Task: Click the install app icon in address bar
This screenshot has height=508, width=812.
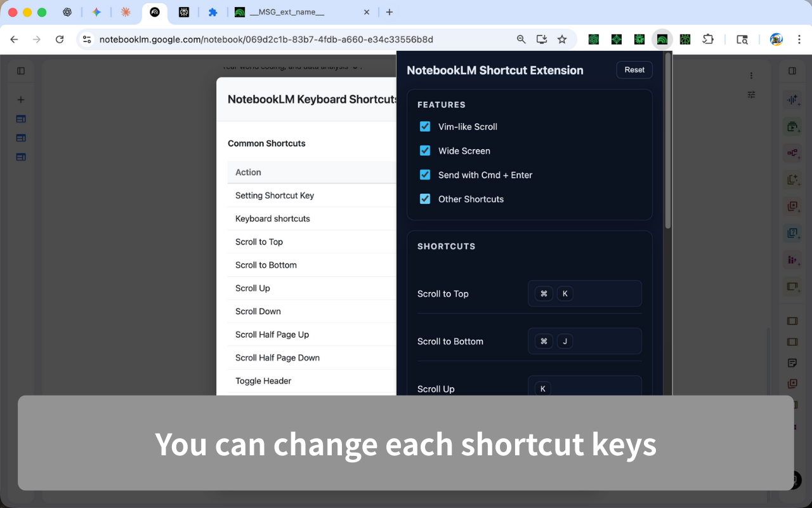Action: tap(542, 39)
